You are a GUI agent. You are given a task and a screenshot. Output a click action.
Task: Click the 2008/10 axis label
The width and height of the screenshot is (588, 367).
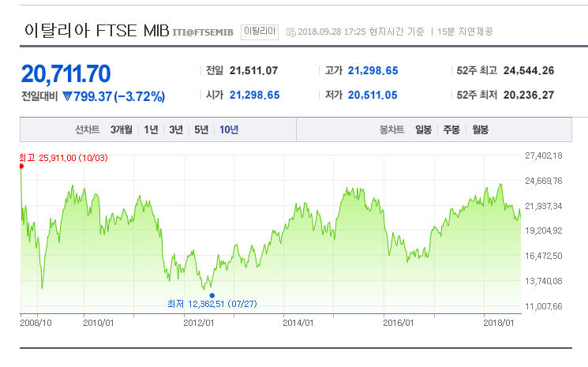36,323
